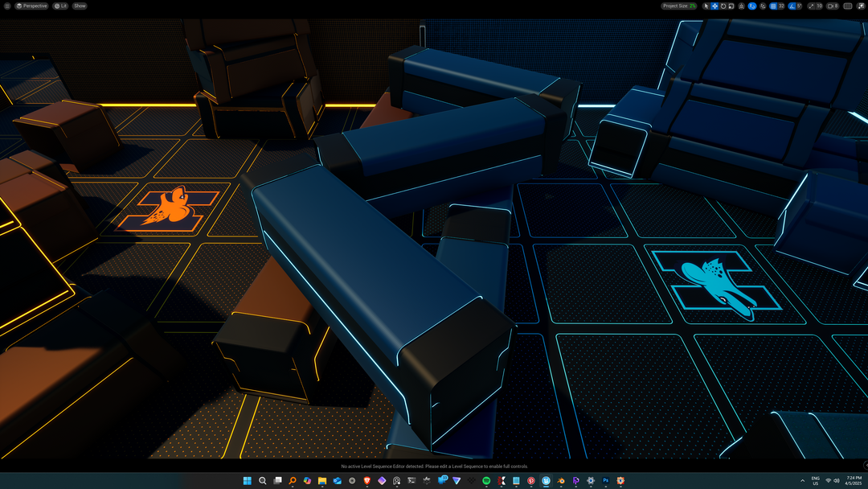Open Spotify from the taskbar

click(486, 481)
